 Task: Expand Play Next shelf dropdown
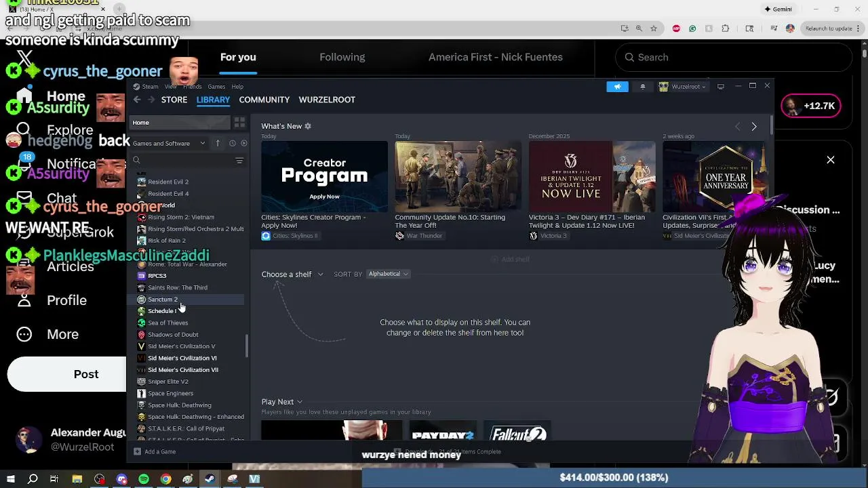(x=282, y=402)
